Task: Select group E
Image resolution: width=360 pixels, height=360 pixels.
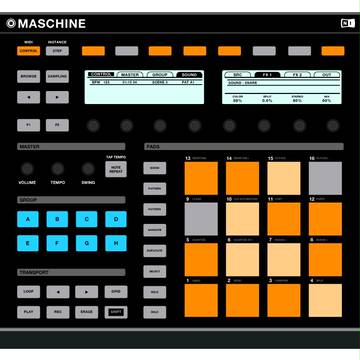Action: 28,243
